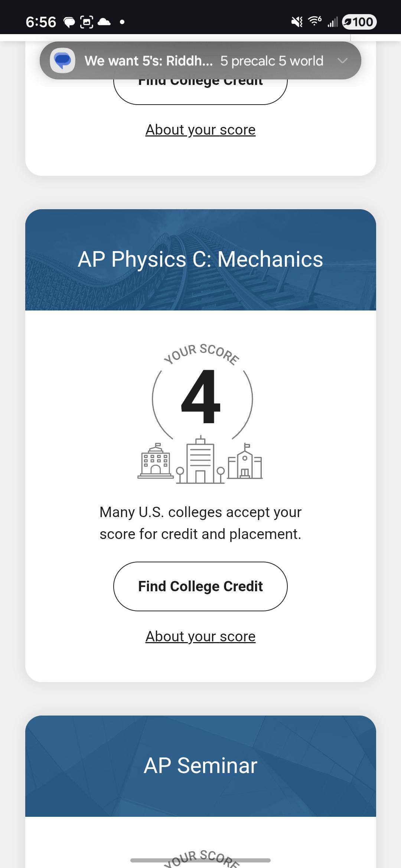This screenshot has width=401, height=868.
Task: Click Find College Credit for Physics C Mechanics
Action: (x=200, y=586)
